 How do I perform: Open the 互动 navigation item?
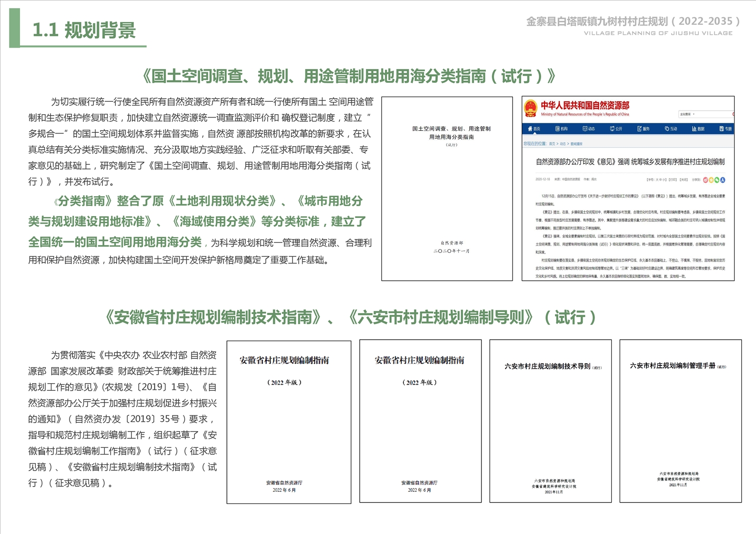click(671, 129)
